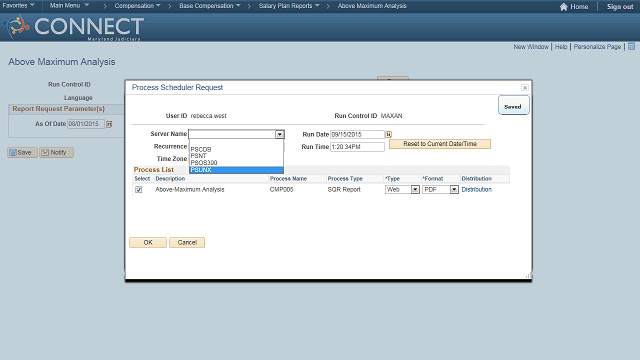Close the Process Scheduler Request dialog
Image resolution: width=640 pixels, height=360 pixels.
(525, 87)
